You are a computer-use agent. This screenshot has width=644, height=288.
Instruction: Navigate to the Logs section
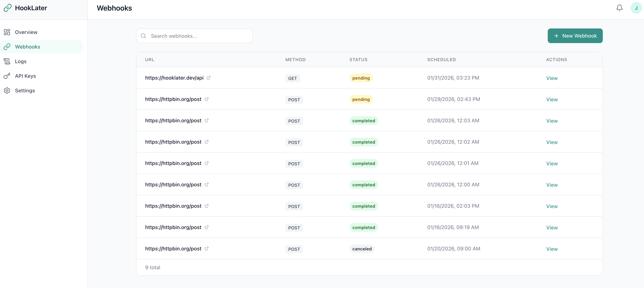click(20, 61)
